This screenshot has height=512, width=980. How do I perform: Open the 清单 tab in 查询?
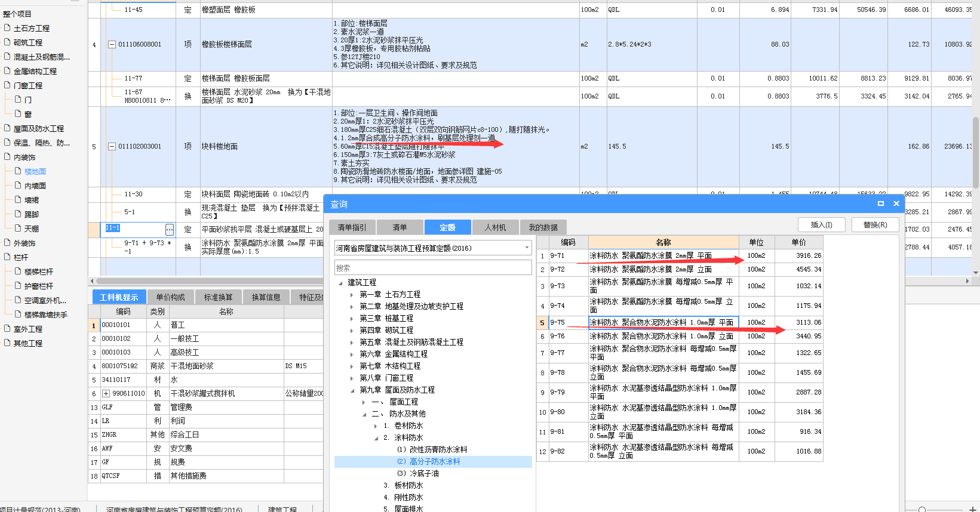click(400, 227)
